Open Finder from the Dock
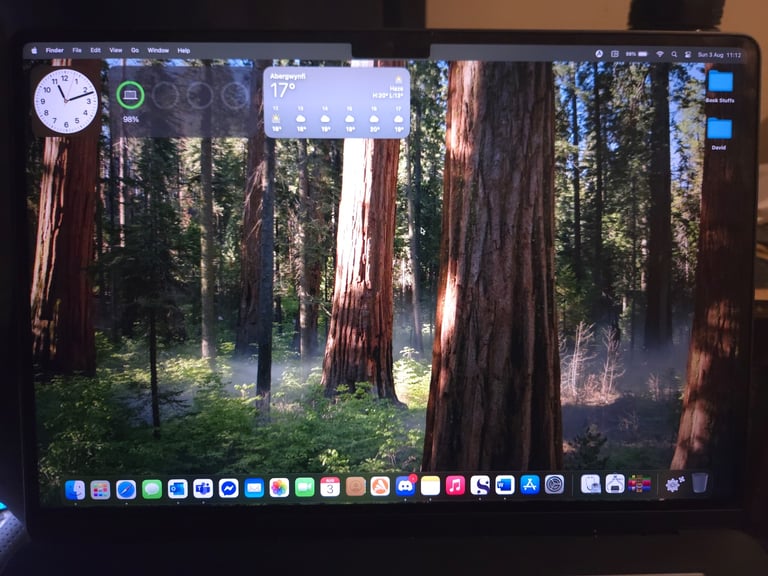768x576 pixels. 75,489
